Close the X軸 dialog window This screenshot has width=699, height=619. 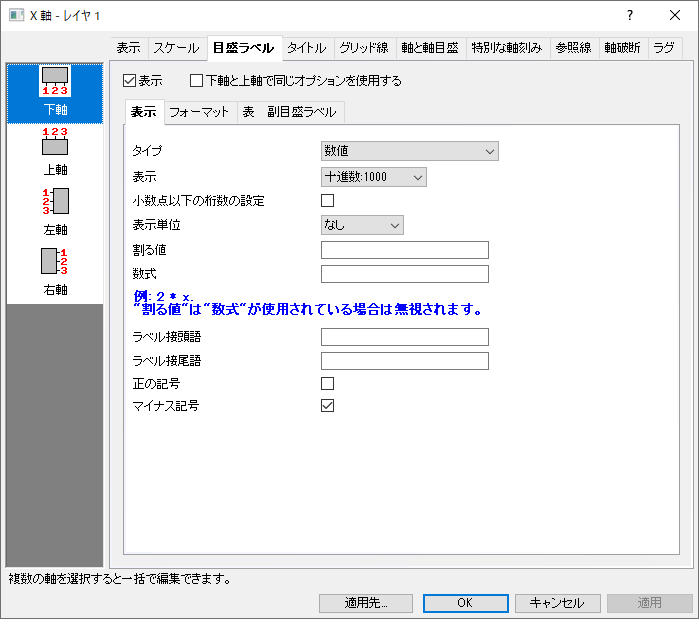[674, 15]
